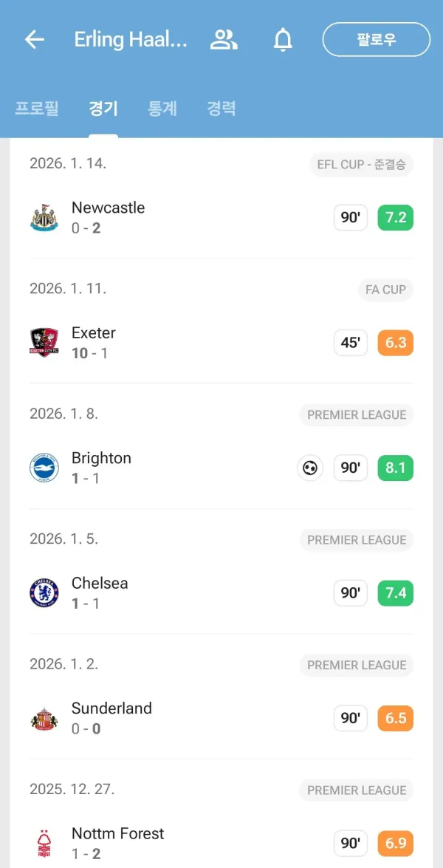Tap the back arrow icon
The width and height of the screenshot is (443, 868).
(34, 39)
